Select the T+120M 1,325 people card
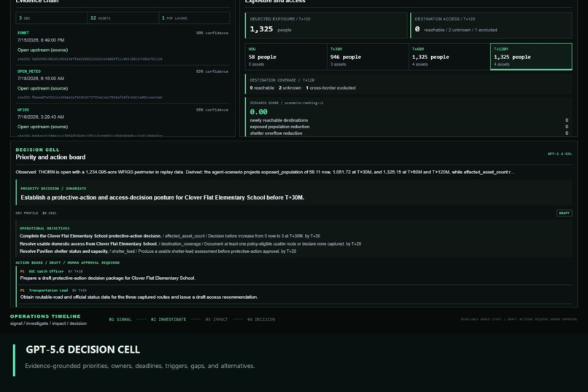This screenshot has width=588, height=392. [531, 57]
